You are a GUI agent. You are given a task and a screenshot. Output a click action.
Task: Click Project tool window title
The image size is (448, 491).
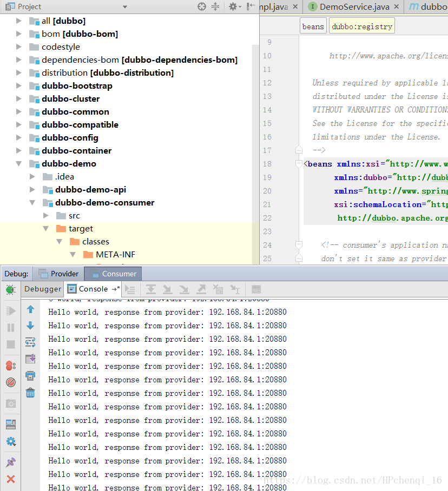point(29,6)
